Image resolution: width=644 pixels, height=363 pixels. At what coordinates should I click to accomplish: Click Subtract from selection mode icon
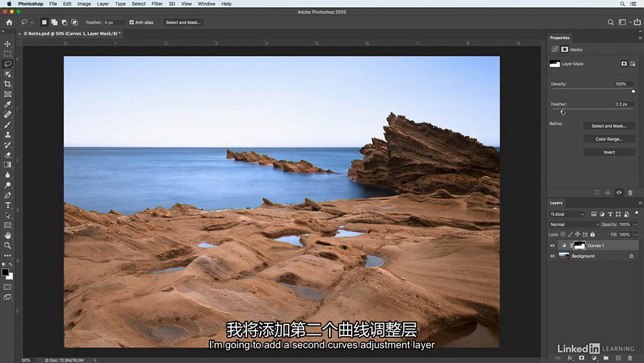[64, 22]
